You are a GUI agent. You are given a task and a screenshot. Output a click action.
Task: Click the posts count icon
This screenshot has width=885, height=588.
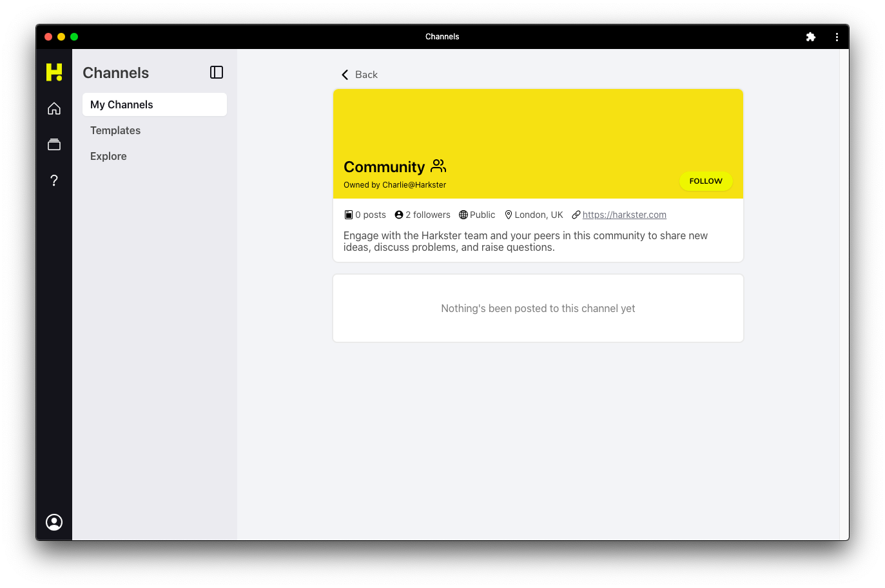[x=349, y=215]
